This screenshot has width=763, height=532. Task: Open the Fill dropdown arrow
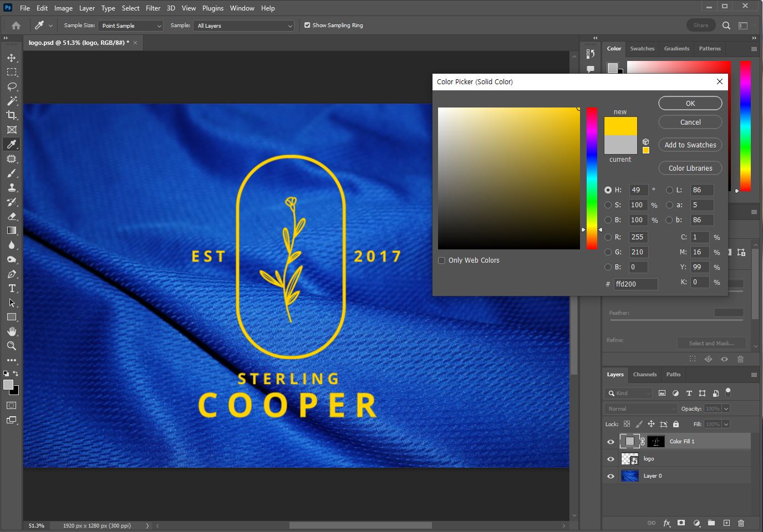pos(726,424)
